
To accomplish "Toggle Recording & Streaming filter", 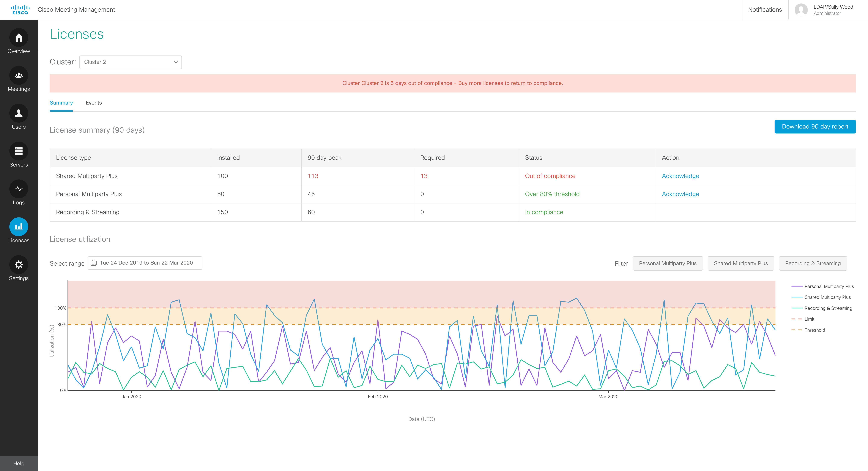I will point(812,263).
